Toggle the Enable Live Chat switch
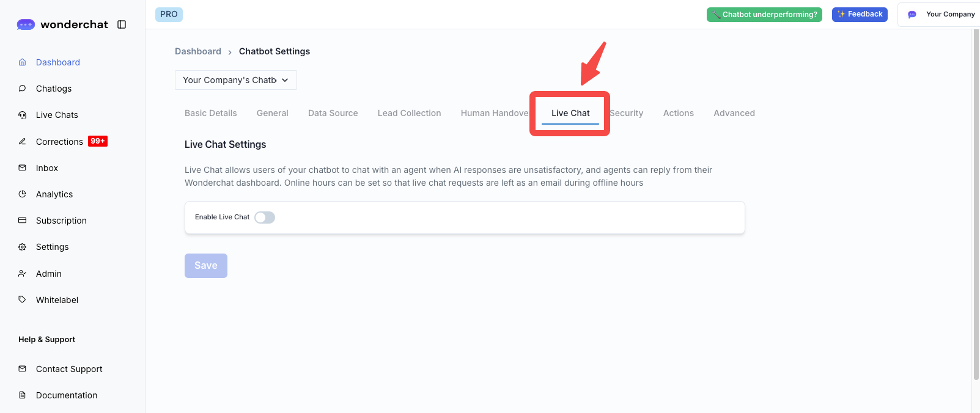Image resolution: width=980 pixels, height=413 pixels. tap(265, 217)
